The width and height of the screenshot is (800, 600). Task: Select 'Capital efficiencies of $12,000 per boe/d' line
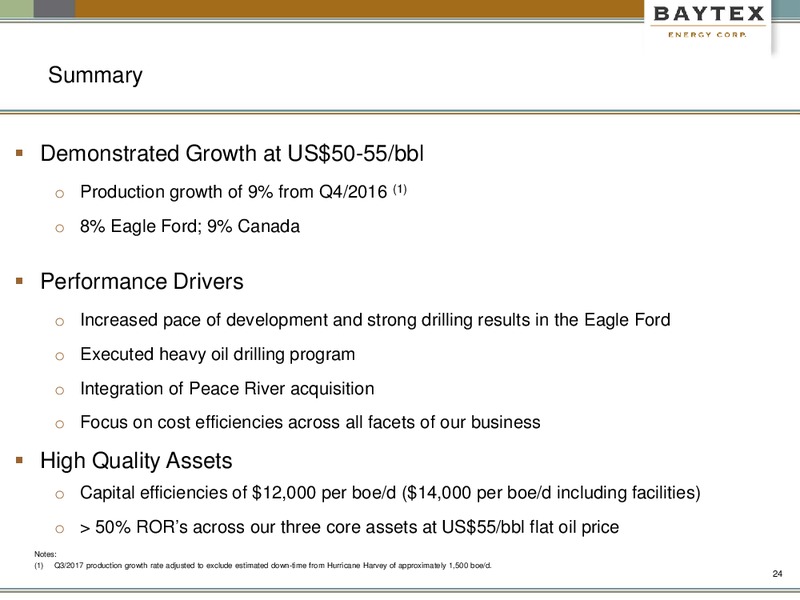[x=390, y=493]
